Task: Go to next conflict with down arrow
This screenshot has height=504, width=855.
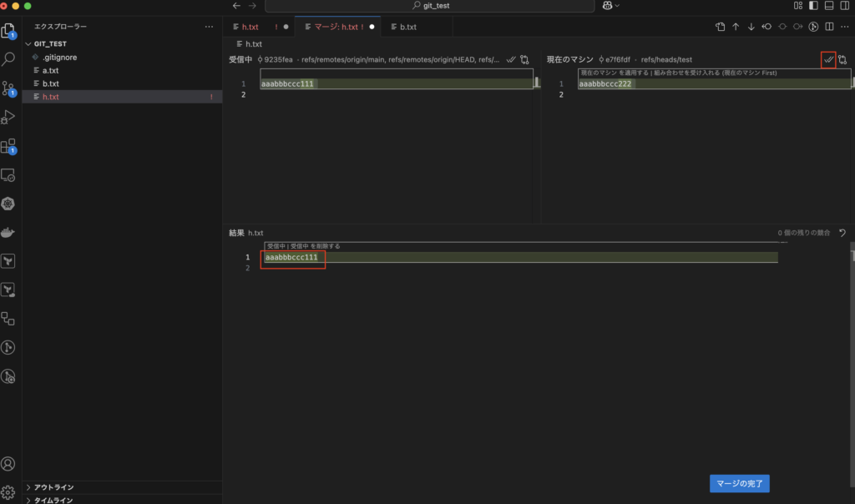Action: (x=751, y=27)
